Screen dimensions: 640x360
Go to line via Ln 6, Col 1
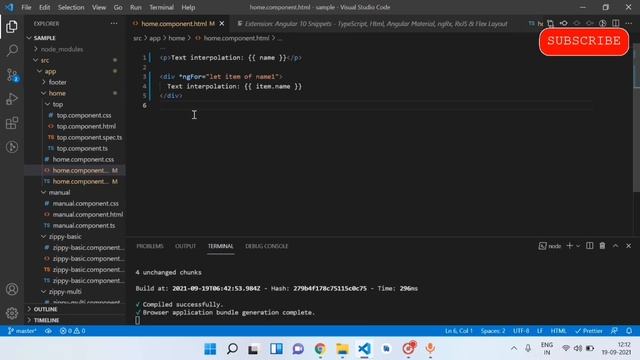point(459,331)
